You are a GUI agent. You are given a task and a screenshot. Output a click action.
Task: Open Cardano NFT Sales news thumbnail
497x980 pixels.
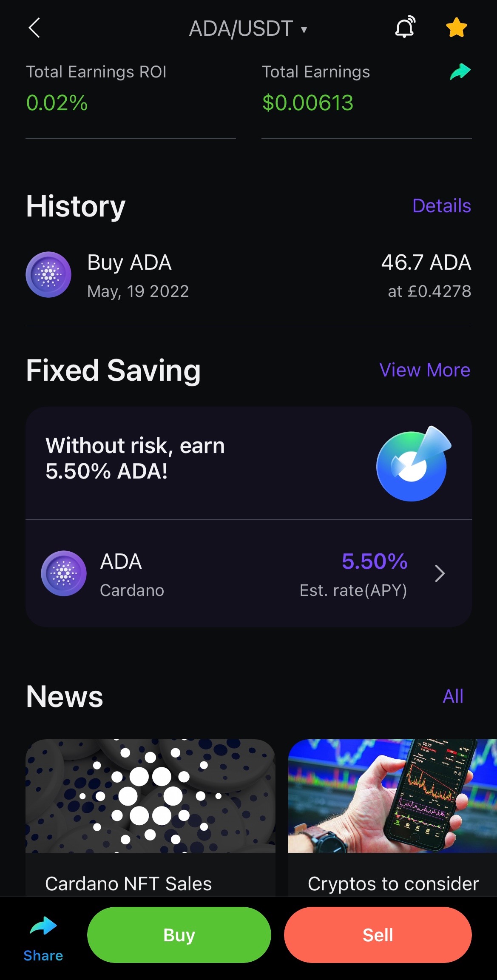(x=151, y=795)
